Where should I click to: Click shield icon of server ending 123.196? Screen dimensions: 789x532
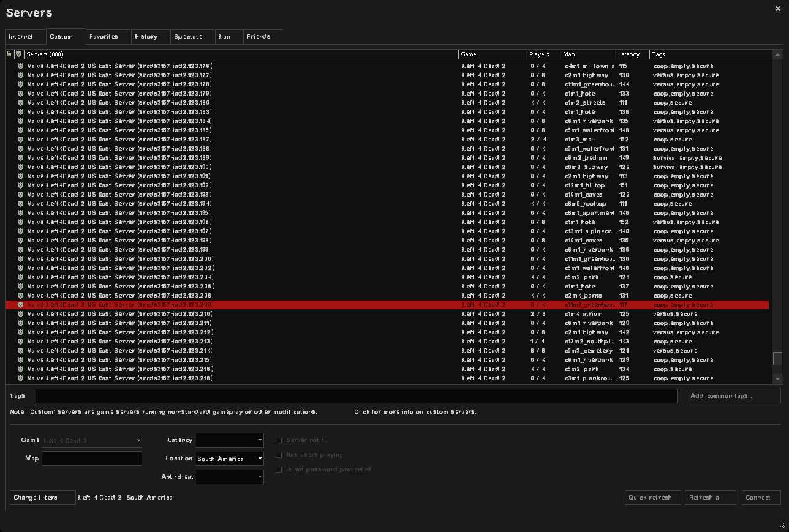(x=20, y=222)
